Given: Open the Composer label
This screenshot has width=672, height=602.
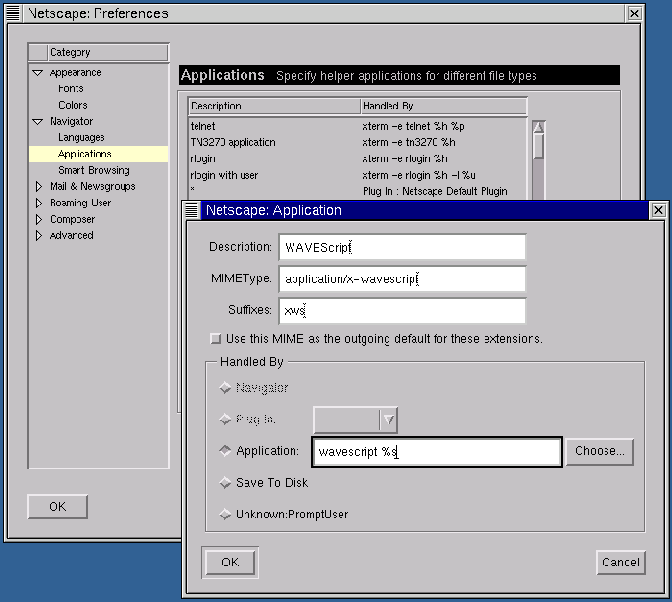Looking at the screenshot, I should click(72, 219).
